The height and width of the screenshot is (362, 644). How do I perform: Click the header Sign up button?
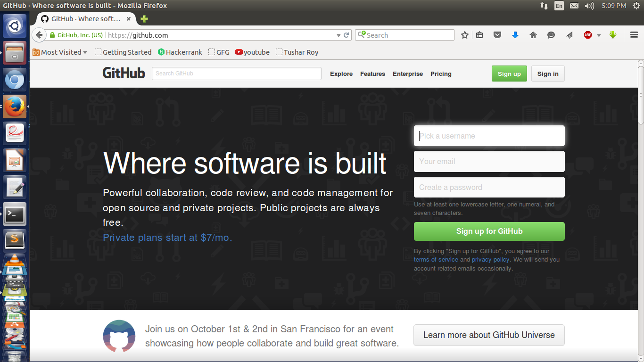click(509, 74)
